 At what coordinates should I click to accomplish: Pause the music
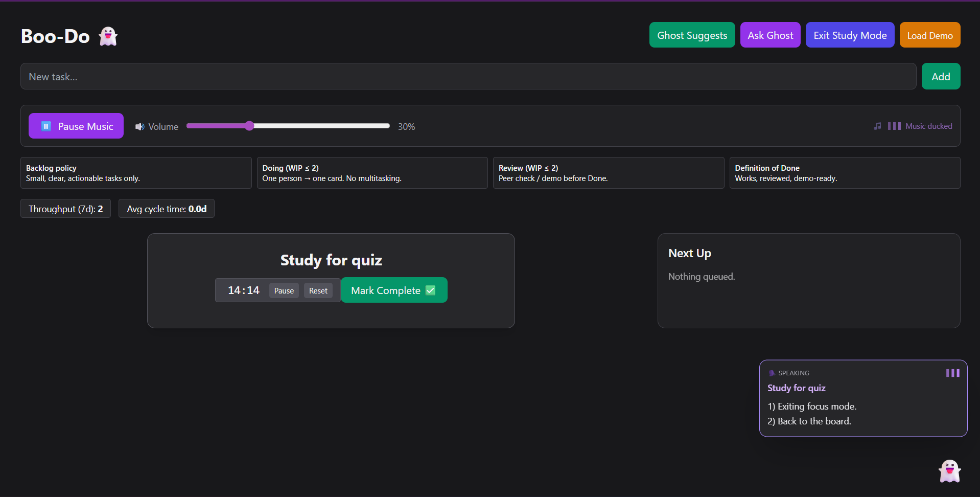pyautogui.click(x=76, y=126)
